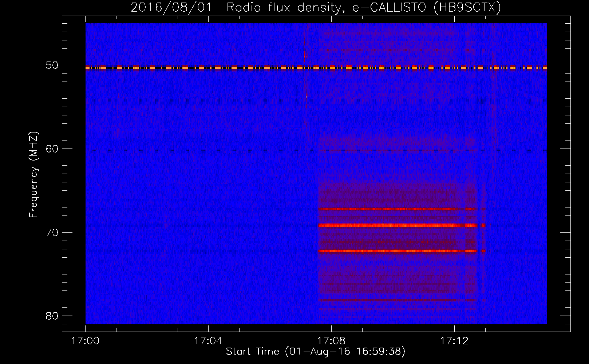
Task: Select the 17:00 time axis label
Action: [86, 341]
